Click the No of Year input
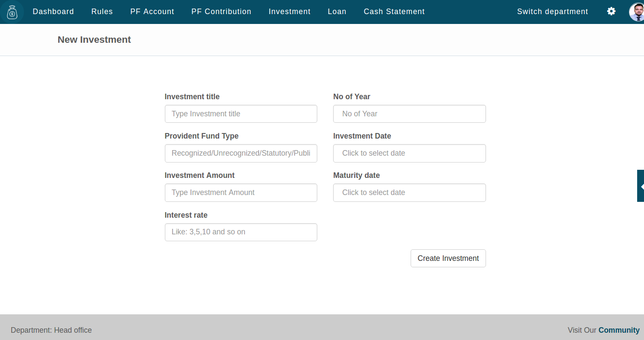The height and width of the screenshot is (340, 644). pyautogui.click(x=409, y=114)
